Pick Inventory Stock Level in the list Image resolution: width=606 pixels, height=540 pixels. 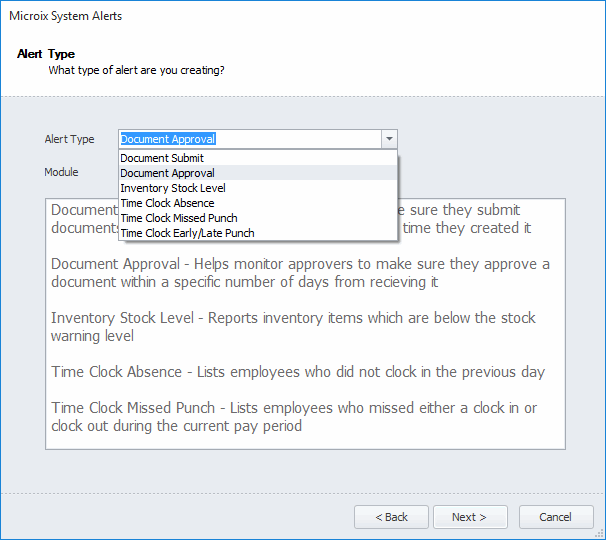pos(173,188)
